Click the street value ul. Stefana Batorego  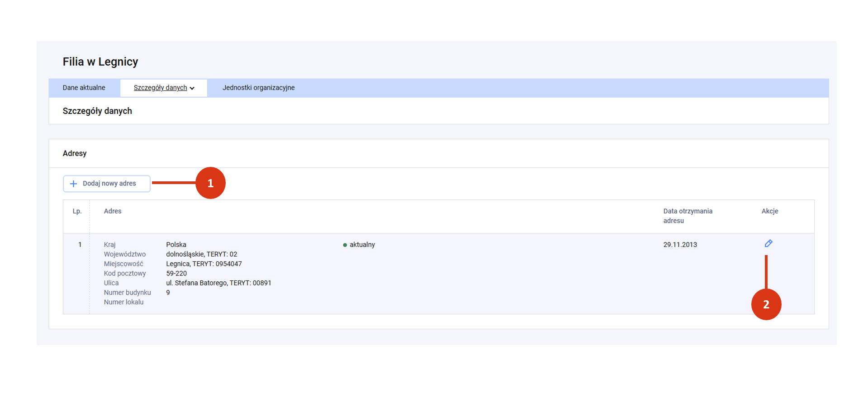click(x=218, y=283)
